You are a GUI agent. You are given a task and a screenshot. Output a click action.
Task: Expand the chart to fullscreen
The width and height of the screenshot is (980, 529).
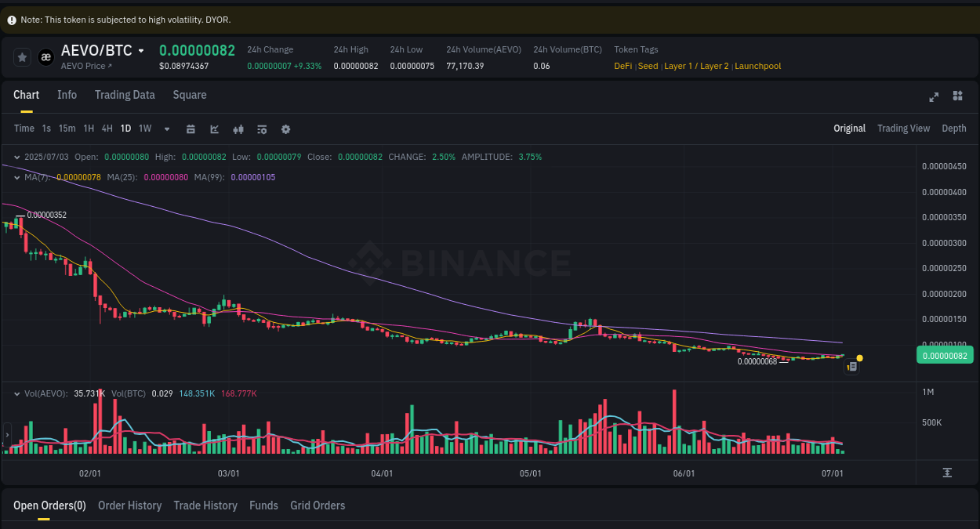point(934,96)
